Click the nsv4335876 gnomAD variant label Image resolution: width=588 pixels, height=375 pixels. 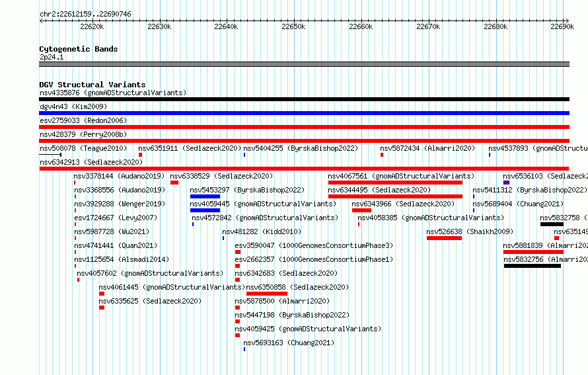113,93
